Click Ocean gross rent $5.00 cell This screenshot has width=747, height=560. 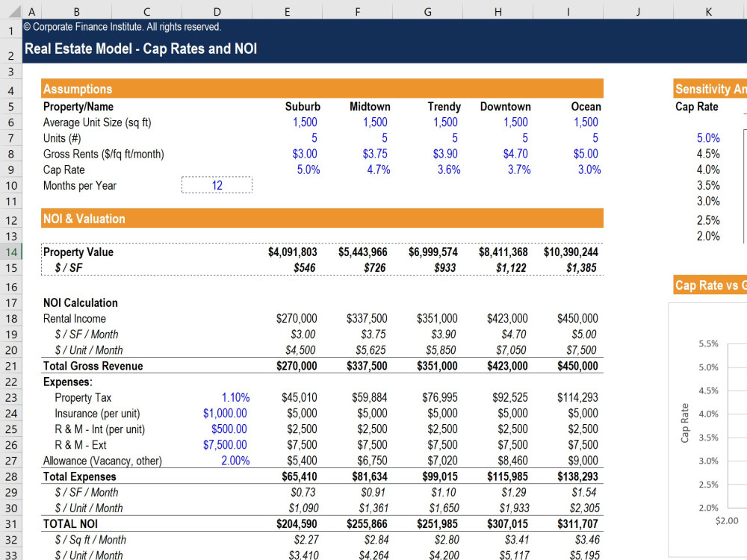586,154
